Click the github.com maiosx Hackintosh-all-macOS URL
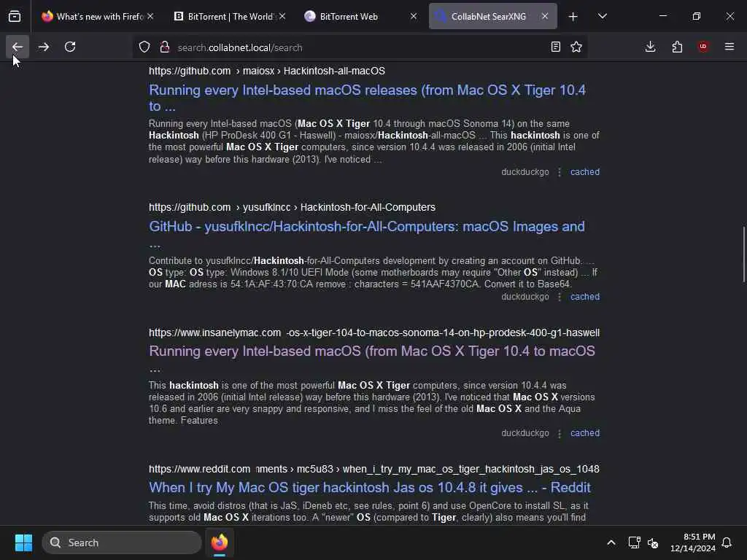The height and width of the screenshot is (560, 747). (x=267, y=71)
